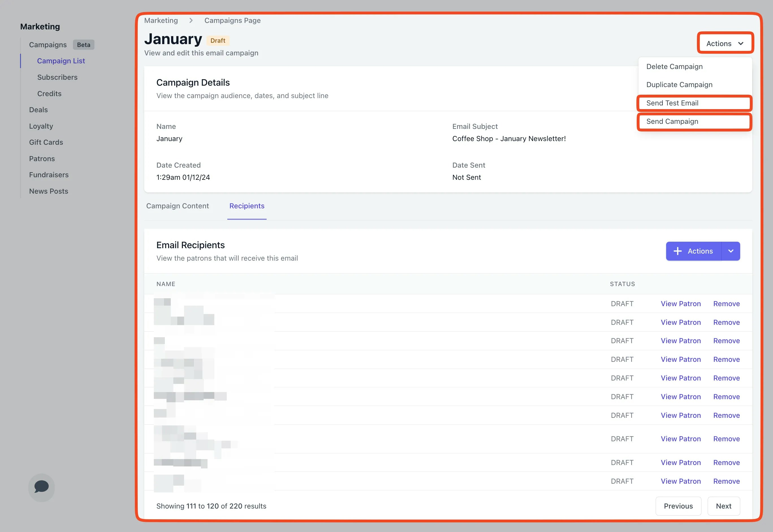The image size is (773, 532).
Task: Go to the Previous results page
Action: (x=678, y=506)
